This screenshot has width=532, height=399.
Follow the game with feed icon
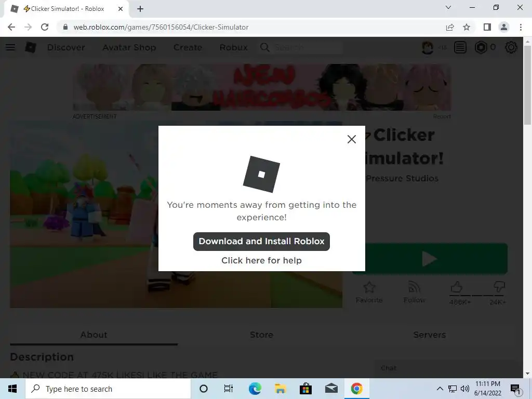[414, 287]
